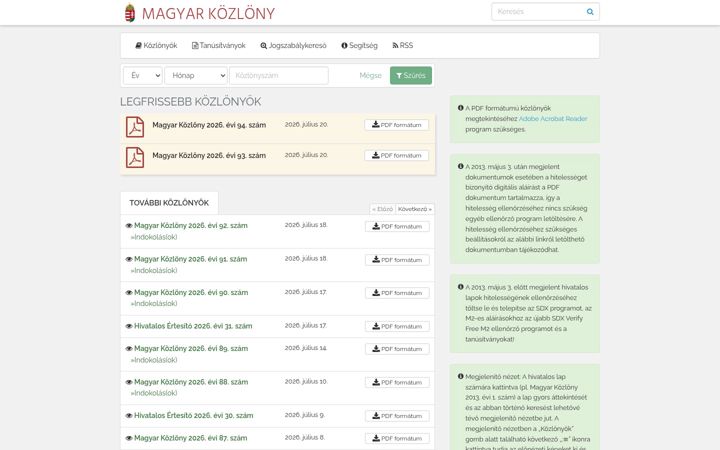Open Magyar Közlöny 2026. évi 93. szám
This screenshot has height=450, width=720.
209,156
